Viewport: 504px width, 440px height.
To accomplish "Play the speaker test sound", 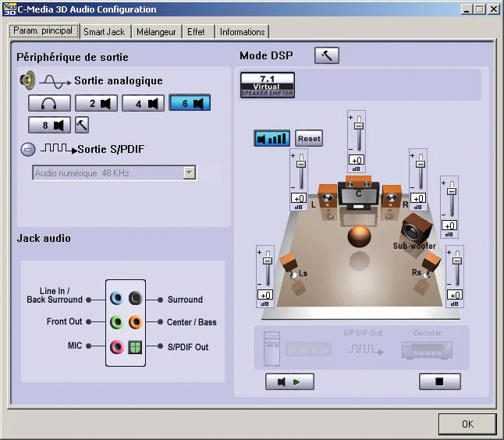I will 289,381.
